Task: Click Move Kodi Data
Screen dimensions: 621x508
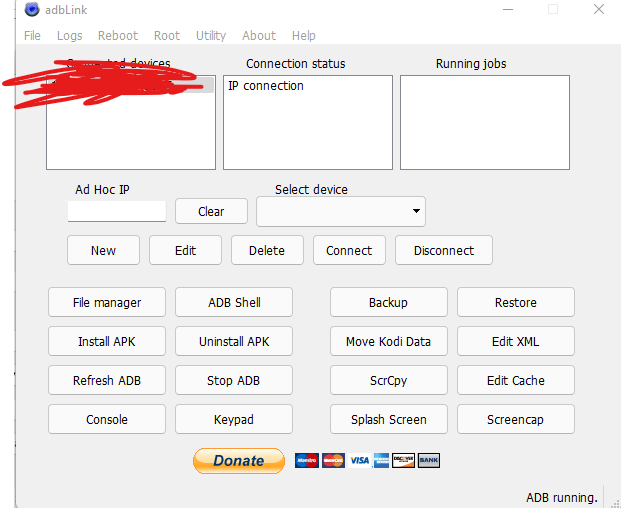Action: tap(389, 341)
